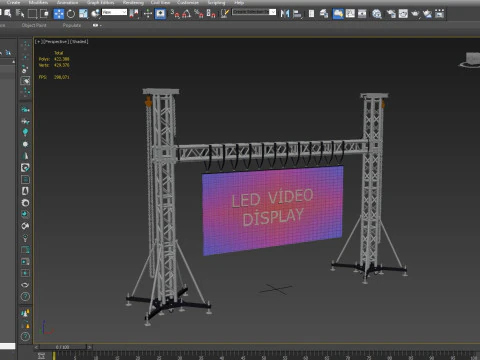Open the Modifiers menu
Image resolution: width=480 pixels, height=360 pixels.
click(38, 2)
